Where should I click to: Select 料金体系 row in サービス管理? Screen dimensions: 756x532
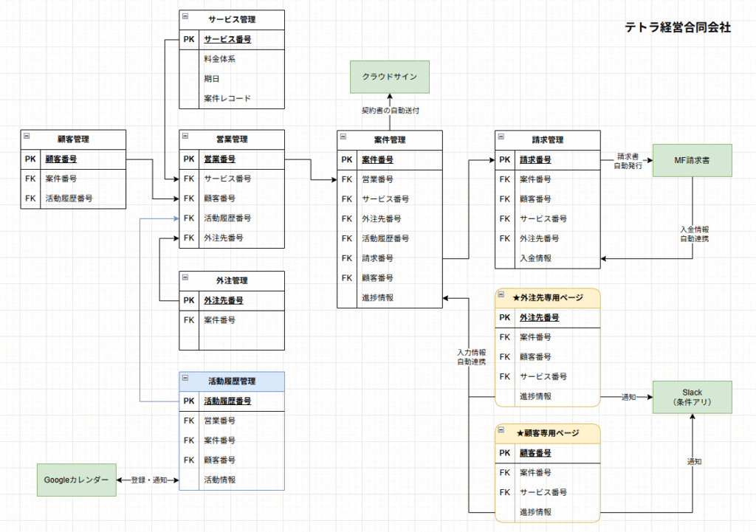click(x=219, y=59)
